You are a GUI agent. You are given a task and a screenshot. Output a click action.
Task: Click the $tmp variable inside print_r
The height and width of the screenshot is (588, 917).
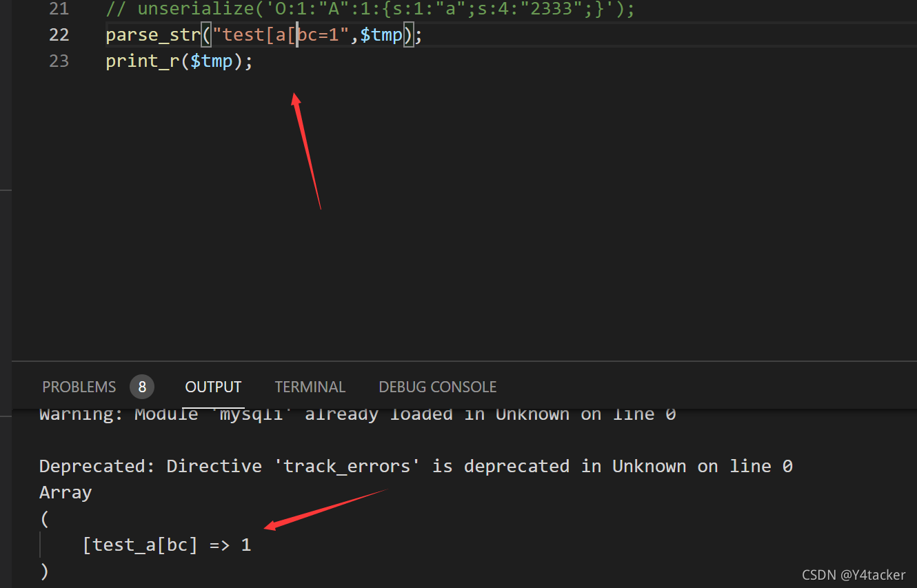tap(212, 61)
